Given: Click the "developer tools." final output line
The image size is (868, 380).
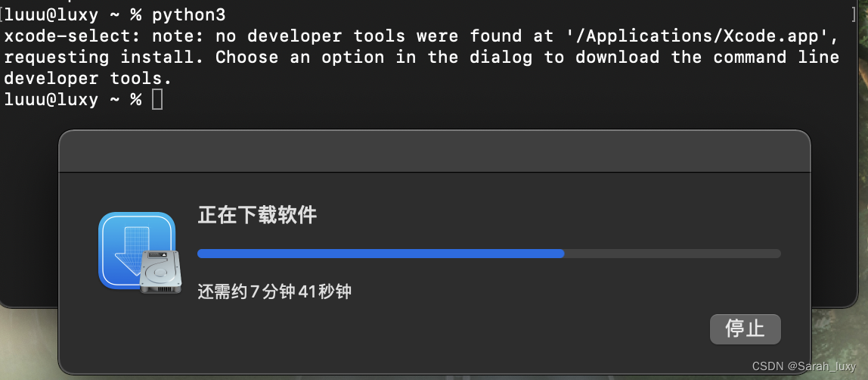Looking at the screenshot, I should (x=88, y=79).
